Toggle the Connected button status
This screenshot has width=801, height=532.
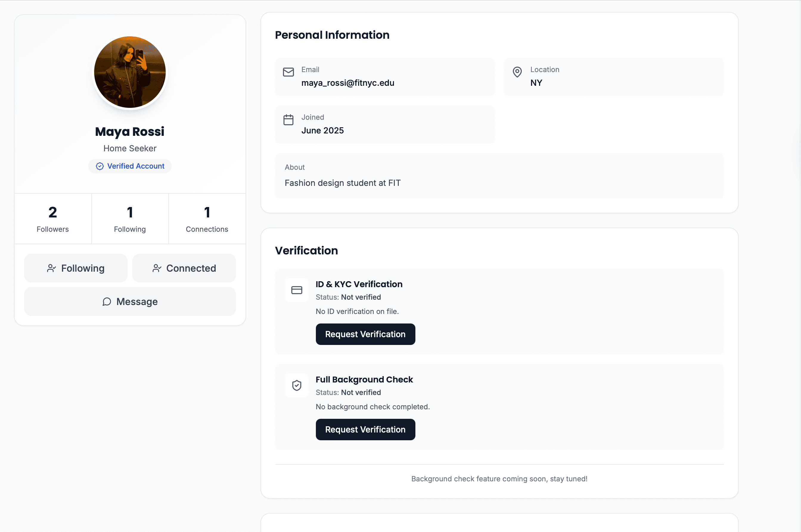184,268
